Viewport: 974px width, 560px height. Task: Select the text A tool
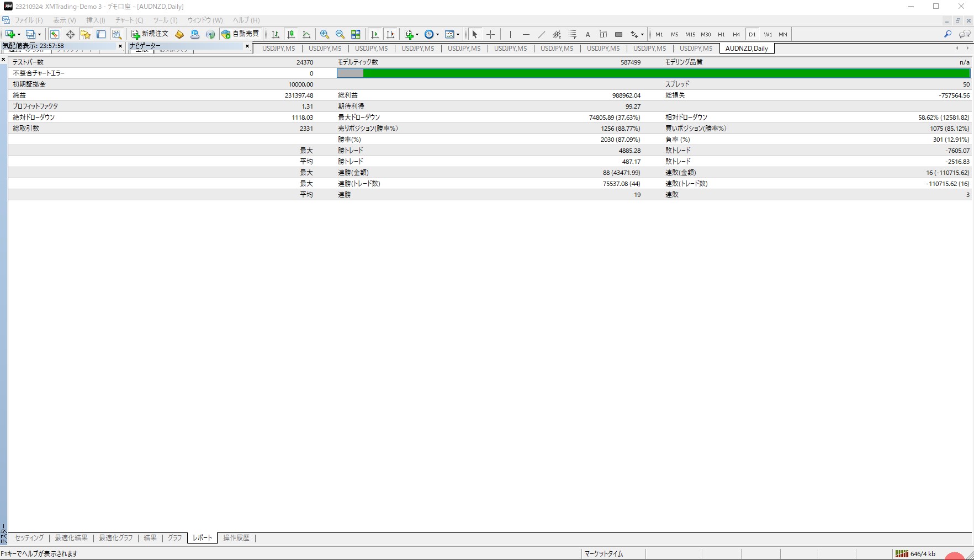coord(587,34)
